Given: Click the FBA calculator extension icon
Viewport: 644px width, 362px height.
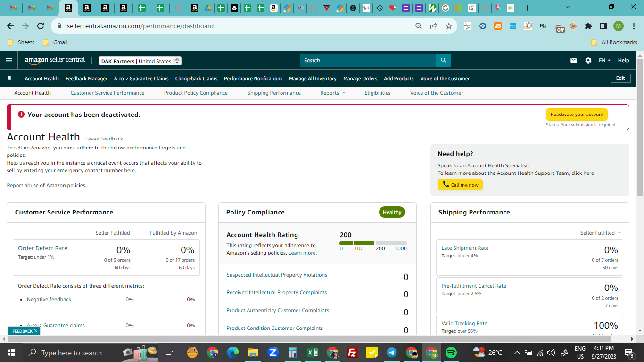Looking at the screenshot, I should 513,26.
